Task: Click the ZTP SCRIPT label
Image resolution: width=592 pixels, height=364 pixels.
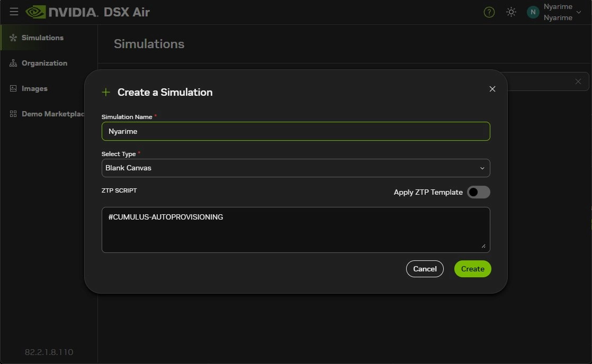Action: click(x=119, y=190)
